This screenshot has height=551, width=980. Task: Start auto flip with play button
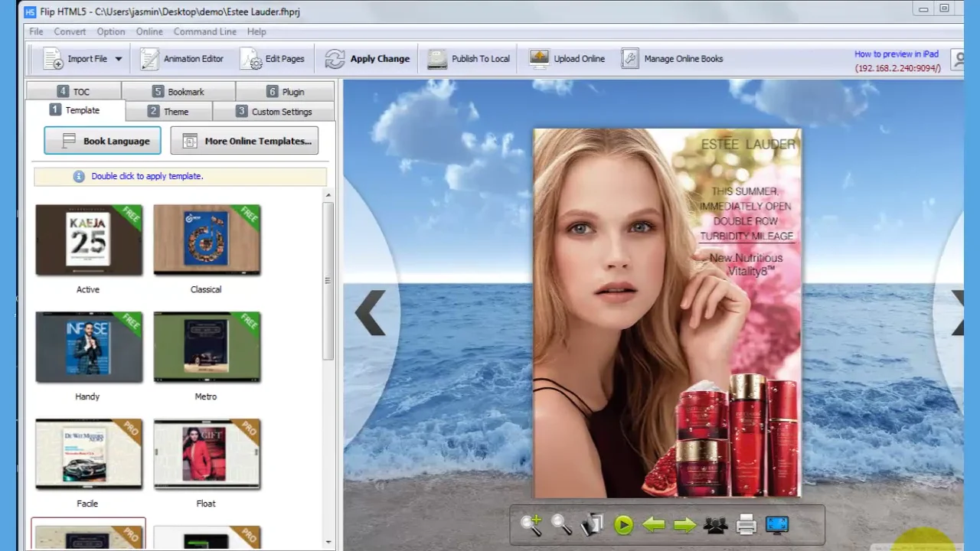click(623, 525)
